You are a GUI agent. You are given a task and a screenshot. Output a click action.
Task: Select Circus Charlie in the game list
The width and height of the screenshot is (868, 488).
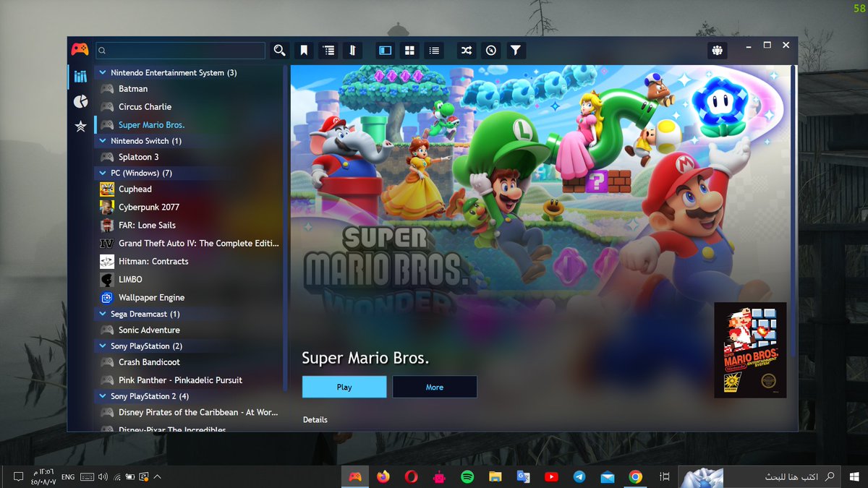188,107
